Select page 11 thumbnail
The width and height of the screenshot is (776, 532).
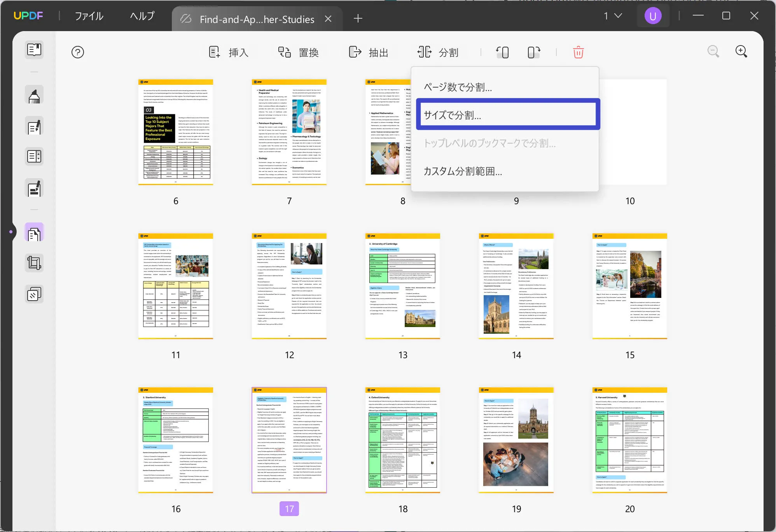pyautogui.click(x=176, y=286)
